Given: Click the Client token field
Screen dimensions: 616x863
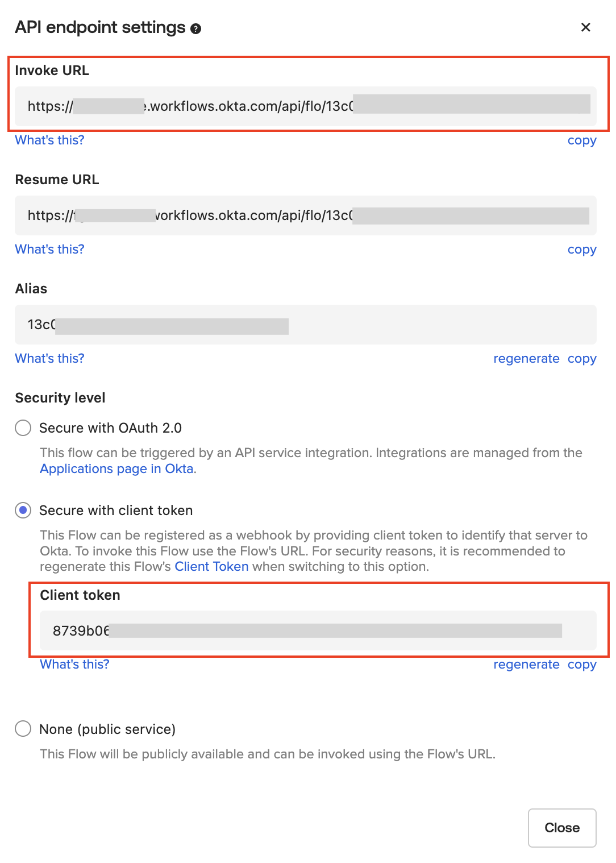Looking at the screenshot, I should tap(318, 630).
